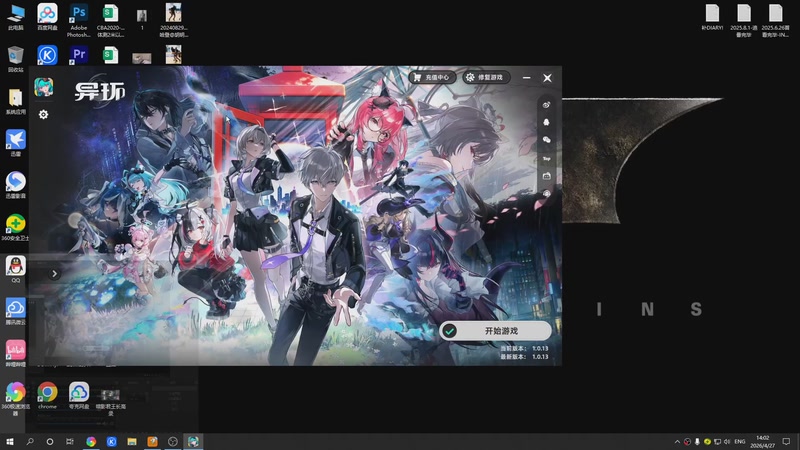Select the desktop image file named 1
Image resolution: width=800 pixels, height=450 pixels.
pos(142,18)
